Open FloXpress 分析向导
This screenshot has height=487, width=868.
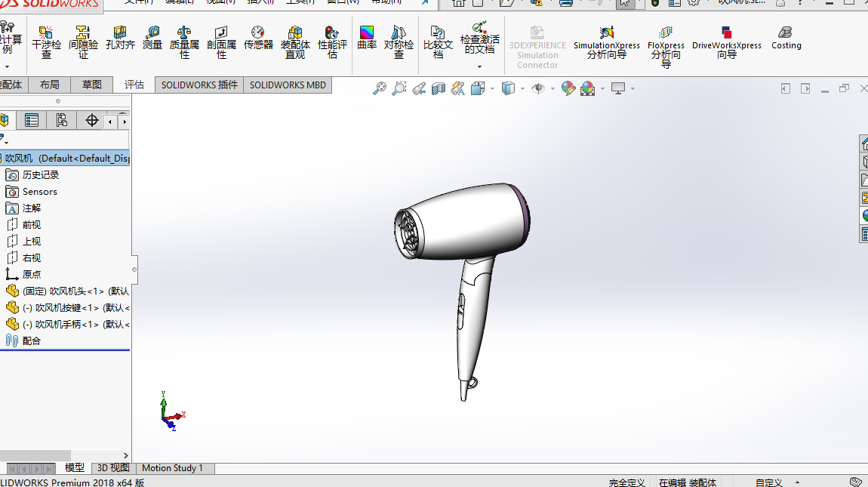(666, 47)
